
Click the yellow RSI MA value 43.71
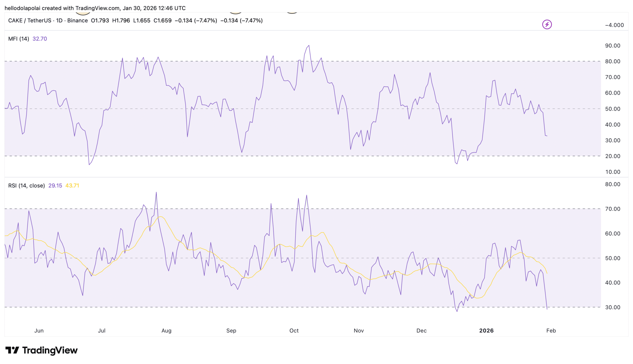point(72,186)
